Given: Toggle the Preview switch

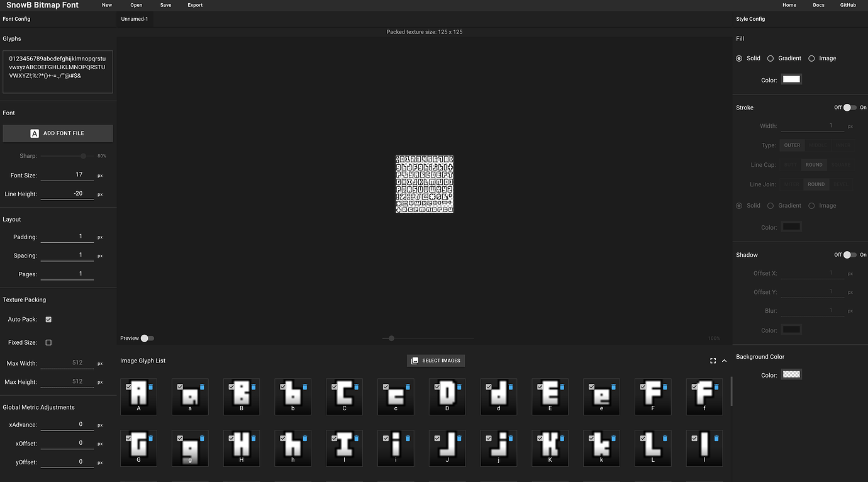Looking at the screenshot, I should click(147, 338).
